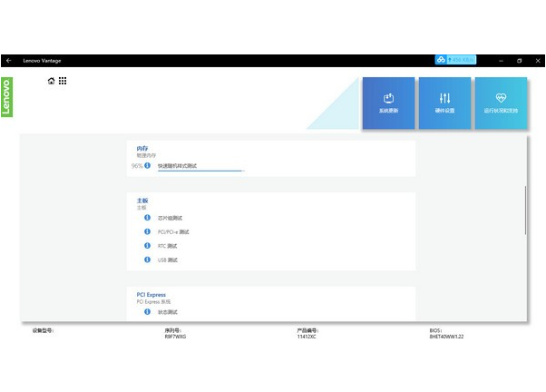546x392 pixels.
Task: Click the product number value in footer
Action: 307,337
